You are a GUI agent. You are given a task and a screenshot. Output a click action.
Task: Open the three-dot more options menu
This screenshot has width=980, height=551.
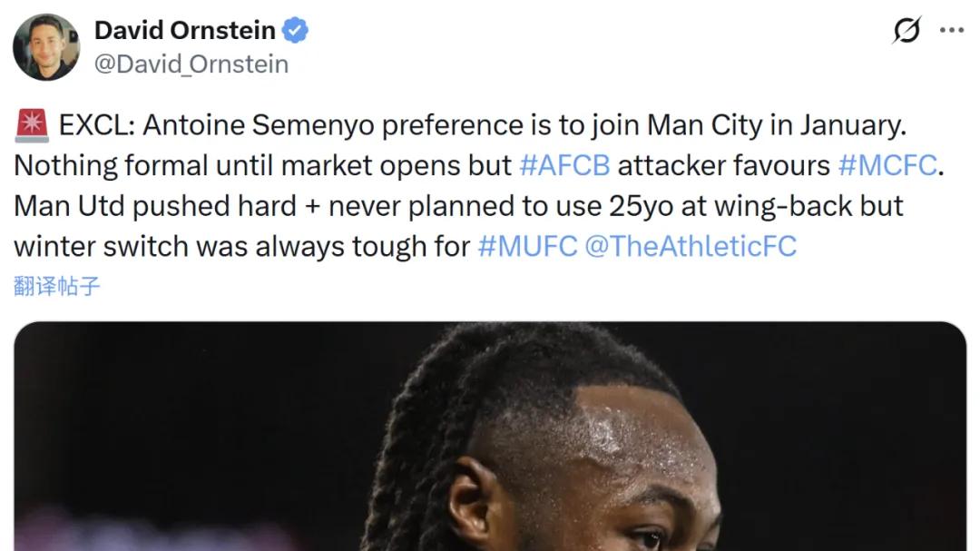coord(952,30)
